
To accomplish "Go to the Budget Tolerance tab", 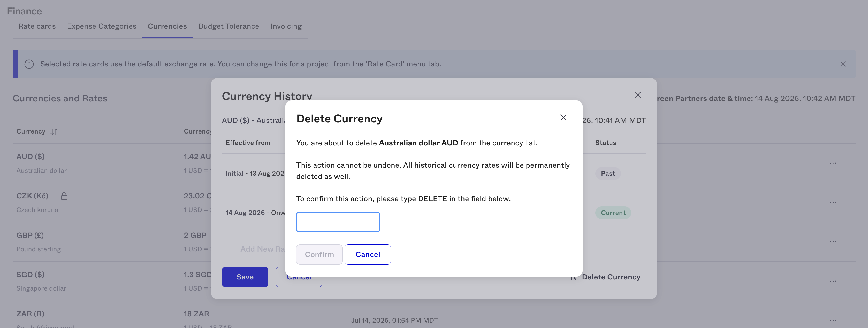I will (229, 26).
